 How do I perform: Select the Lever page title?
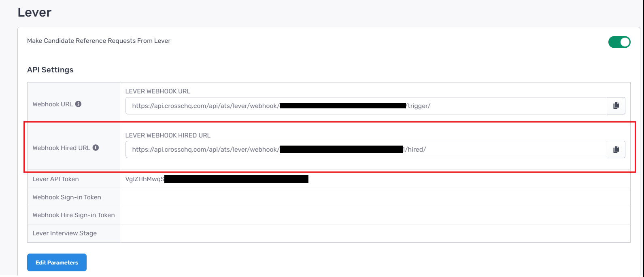coord(34,12)
